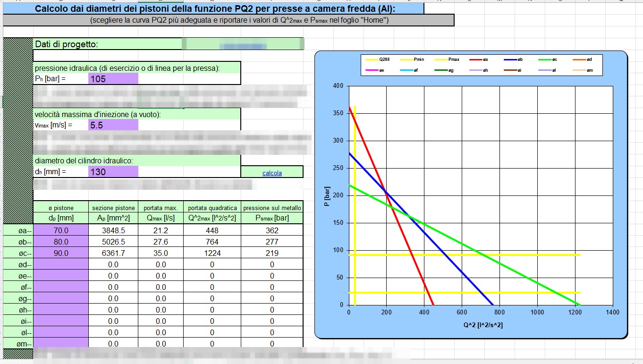Select the 'ø pistone' column header

point(61,208)
